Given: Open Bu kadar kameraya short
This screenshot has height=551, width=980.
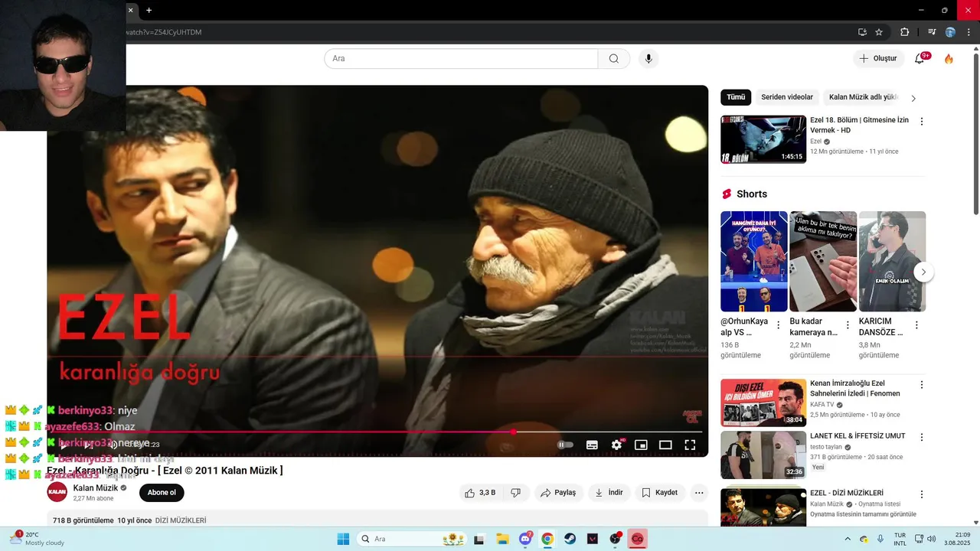Looking at the screenshot, I should tap(823, 262).
